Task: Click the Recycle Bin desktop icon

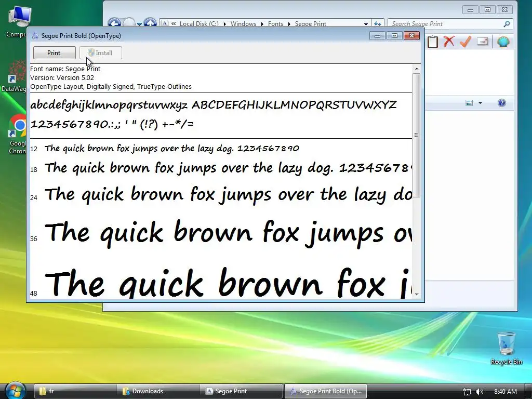Action: (x=506, y=348)
